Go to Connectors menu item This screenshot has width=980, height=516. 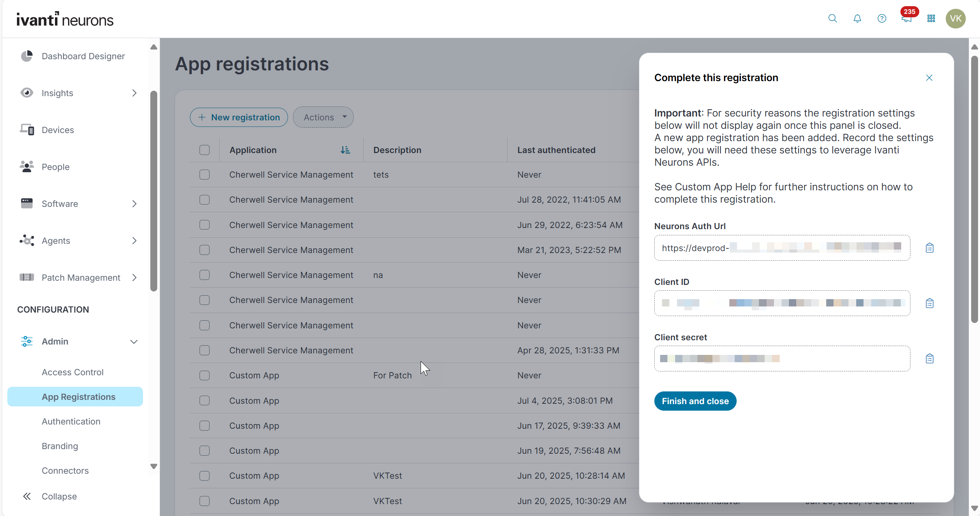tap(65, 471)
